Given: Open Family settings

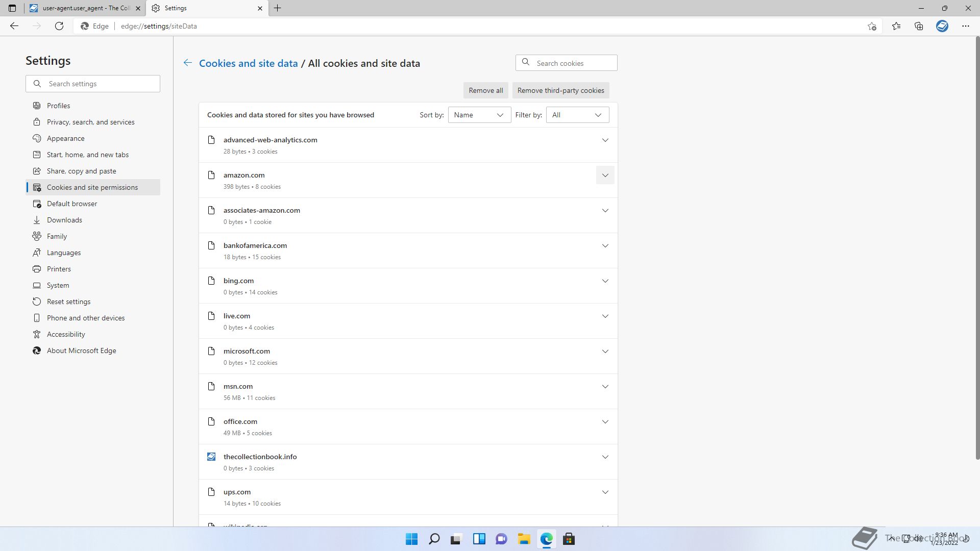Looking at the screenshot, I should [93, 236].
